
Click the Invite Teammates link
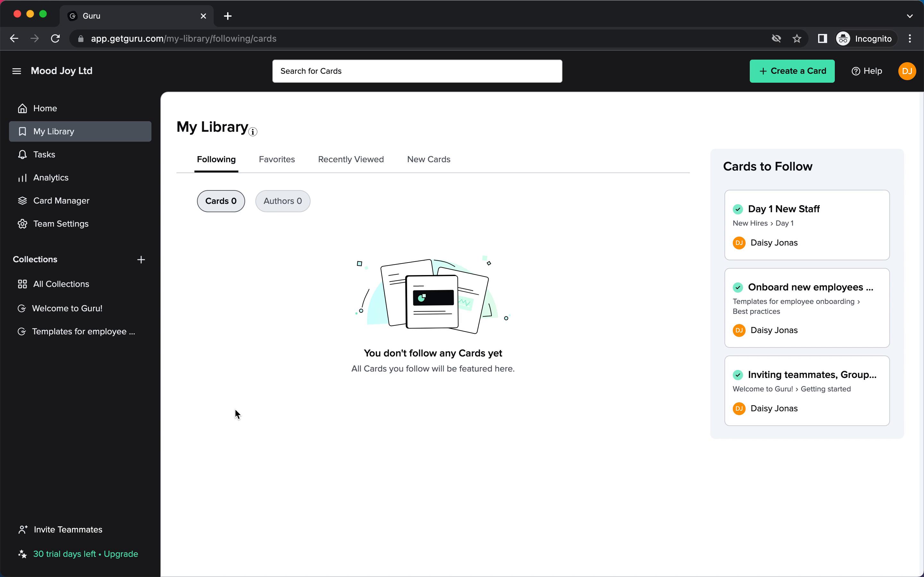68,529
